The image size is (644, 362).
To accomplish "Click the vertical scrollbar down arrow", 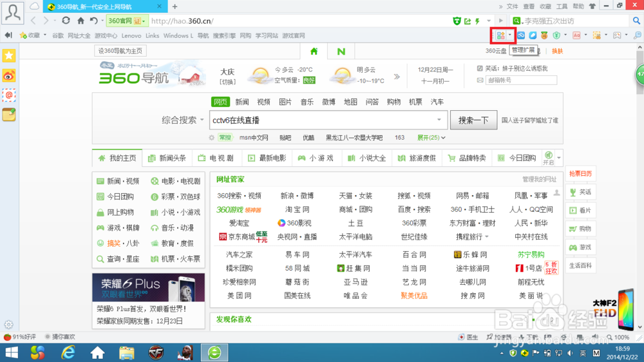I will click(x=640, y=327).
